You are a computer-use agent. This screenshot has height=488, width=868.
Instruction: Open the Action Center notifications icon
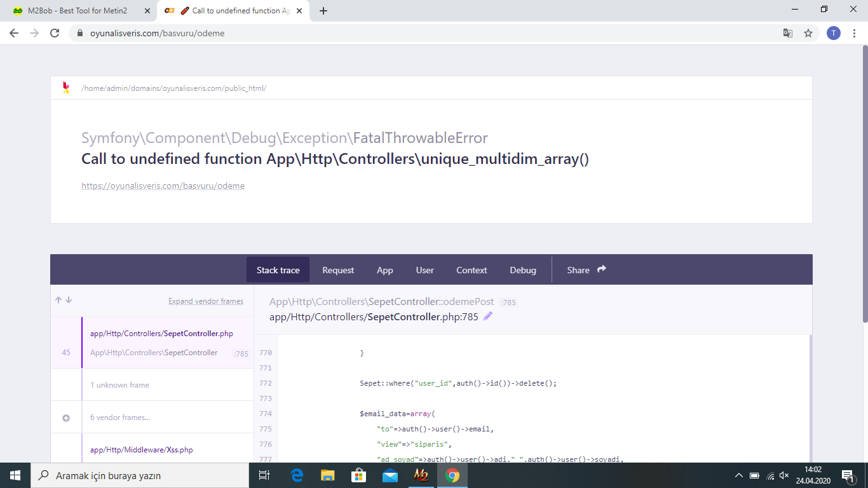[848, 475]
